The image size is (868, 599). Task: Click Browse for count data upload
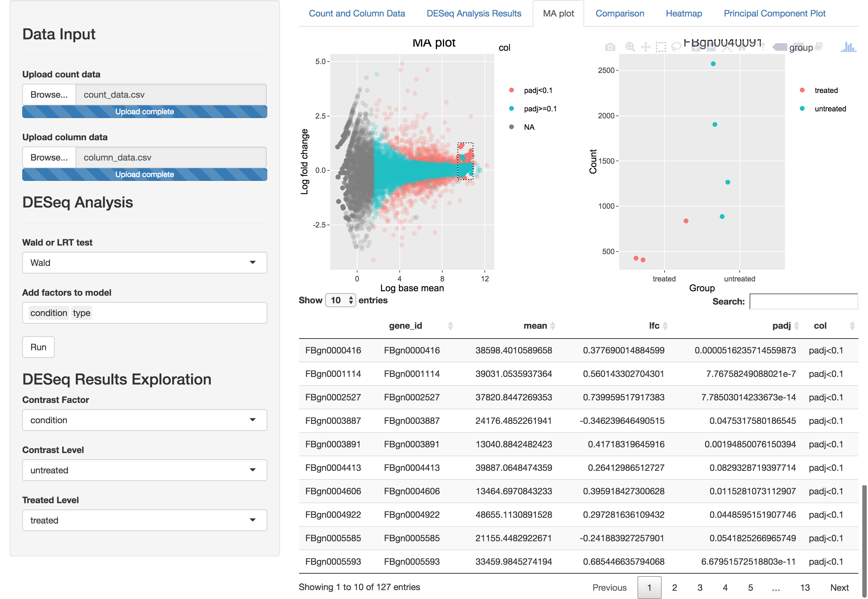(x=49, y=95)
